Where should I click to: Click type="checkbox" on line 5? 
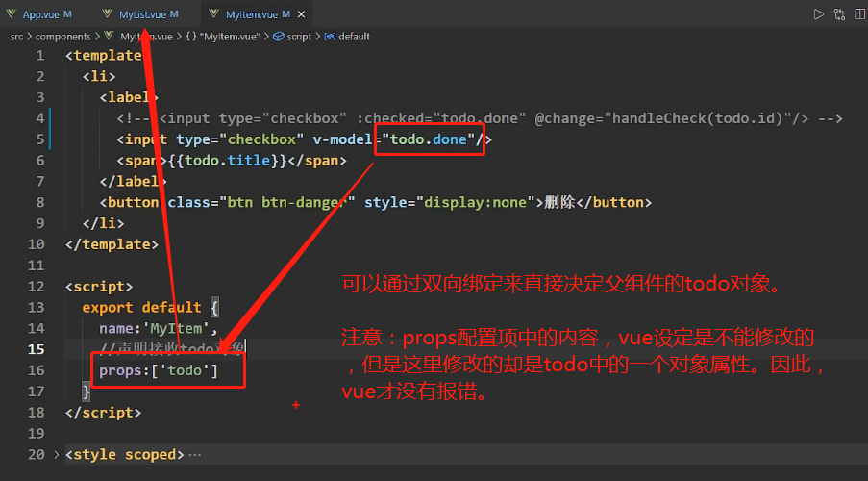[240, 139]
